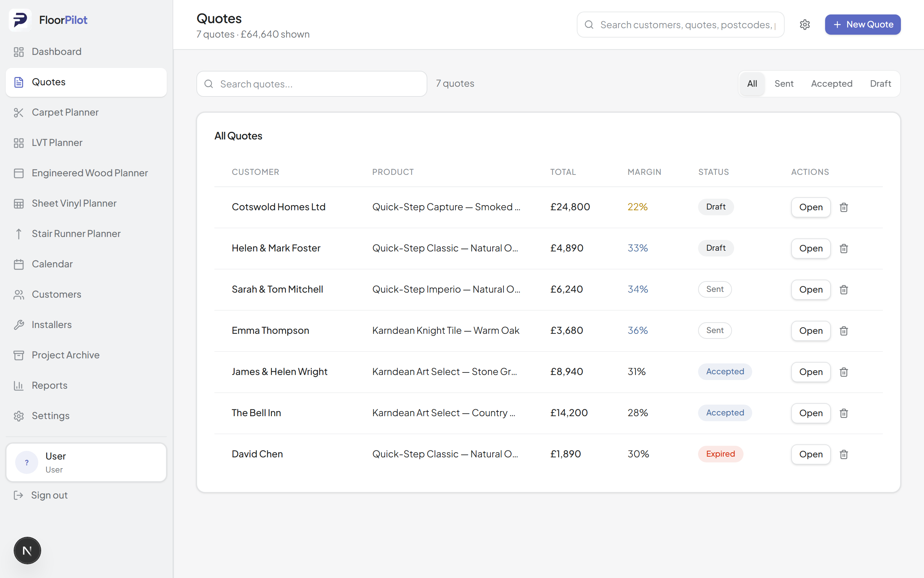Click the CUSTOMER column header

tap(256, 172)
